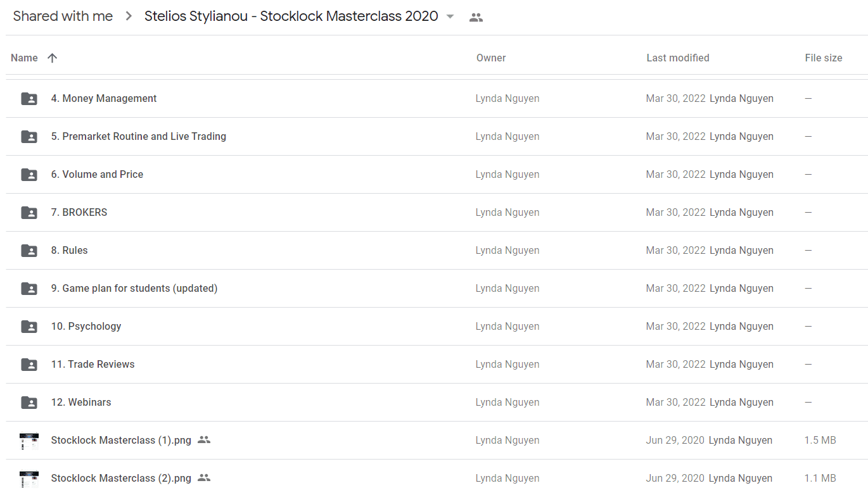The width and height of the screenshot is (868, 495).
Task: Sort by the Last modified column header
Action: 677,58
